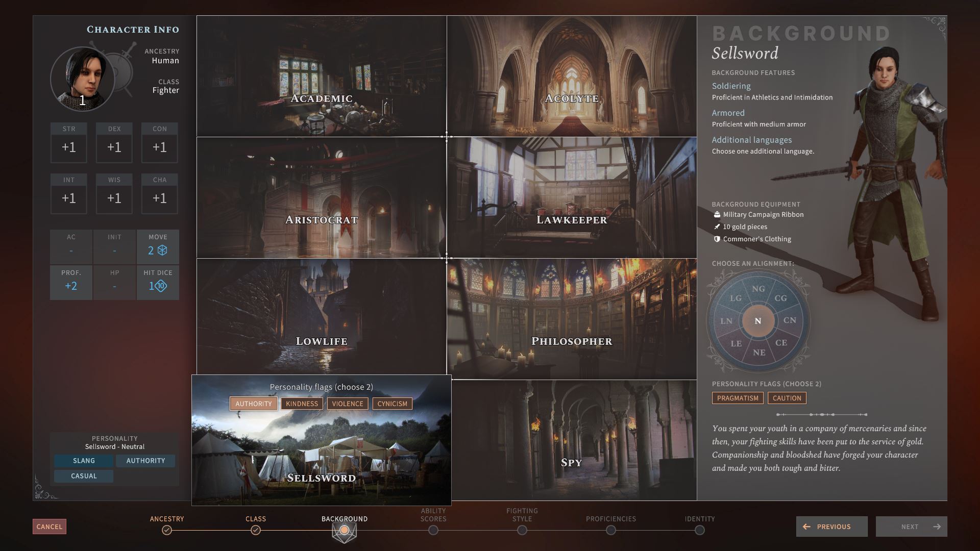Click the Military Campaign Ribbon item icon
The image size is (980, 551).
point(717,215)
